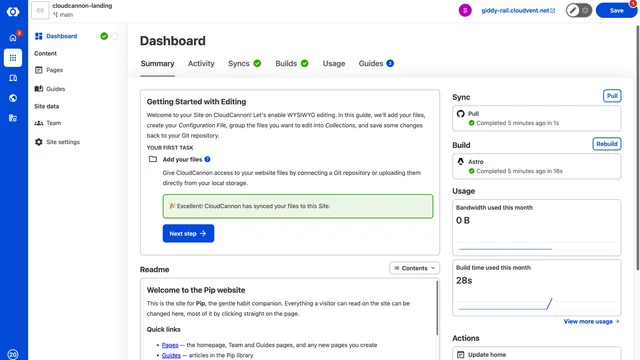Open the Build time used this month card
The width and height of the screenshot is (640, 360).
[536, 288]
